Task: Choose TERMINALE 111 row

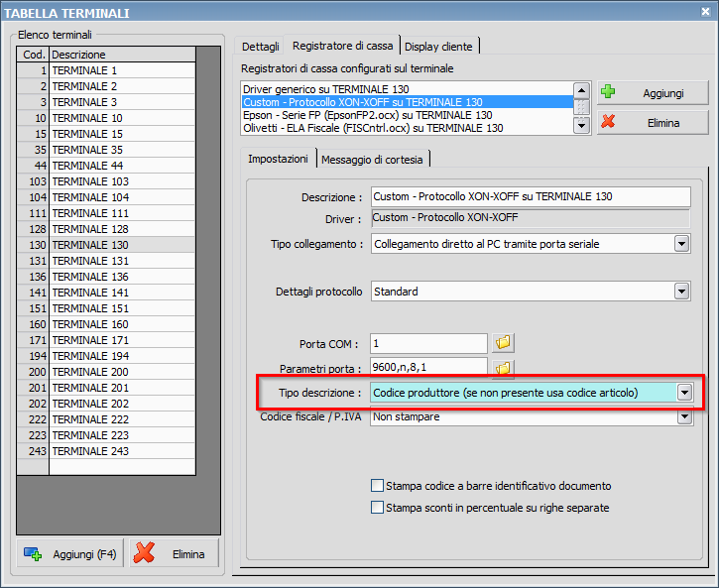Action: point(106,213)
